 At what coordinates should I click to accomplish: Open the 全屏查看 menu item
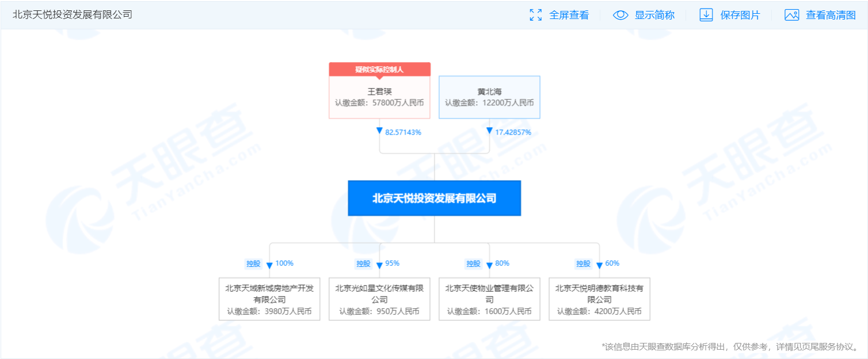tap(569, 15)
